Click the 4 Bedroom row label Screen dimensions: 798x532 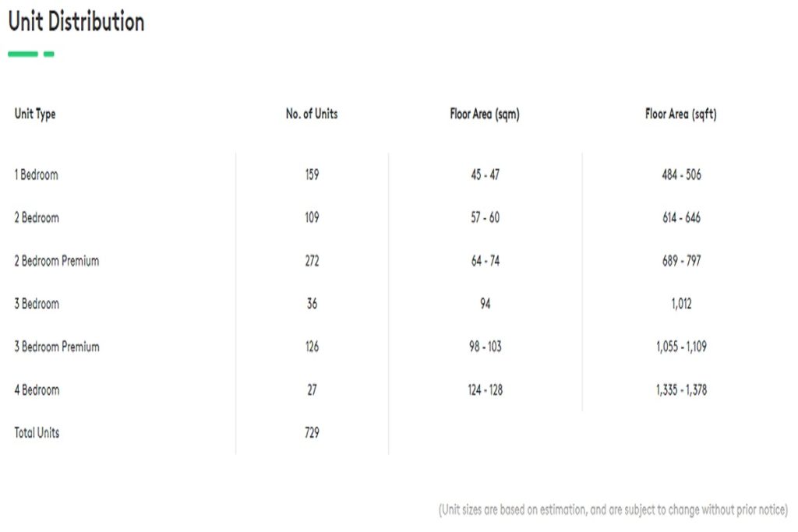pos(37,390)
